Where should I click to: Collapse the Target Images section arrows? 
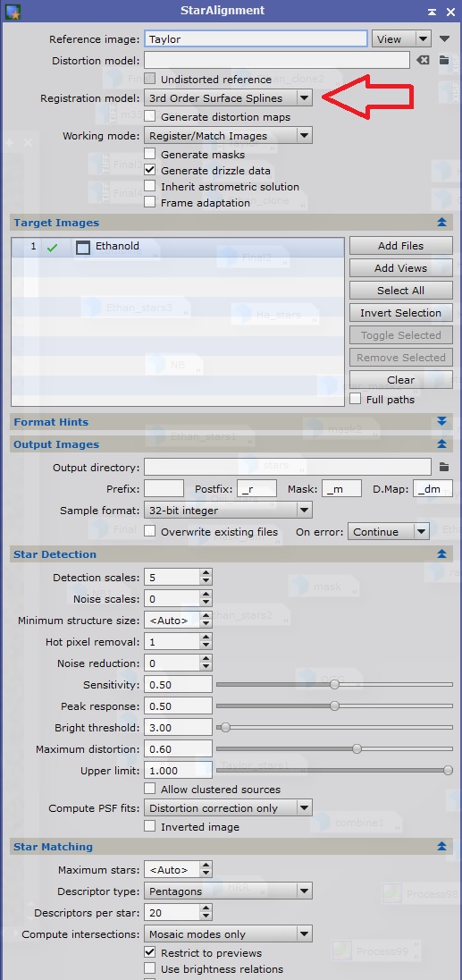(x=442, y=223)
